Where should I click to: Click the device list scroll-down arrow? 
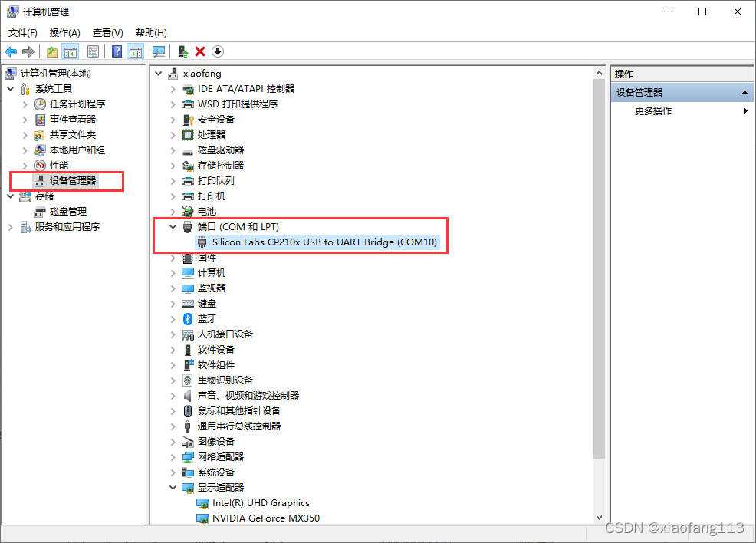pyautogui.click(x=599, y=518)
